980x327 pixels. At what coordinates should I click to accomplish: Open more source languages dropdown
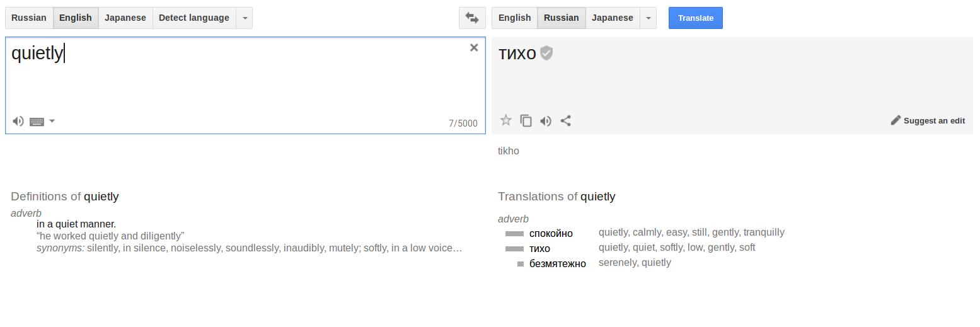245,18
